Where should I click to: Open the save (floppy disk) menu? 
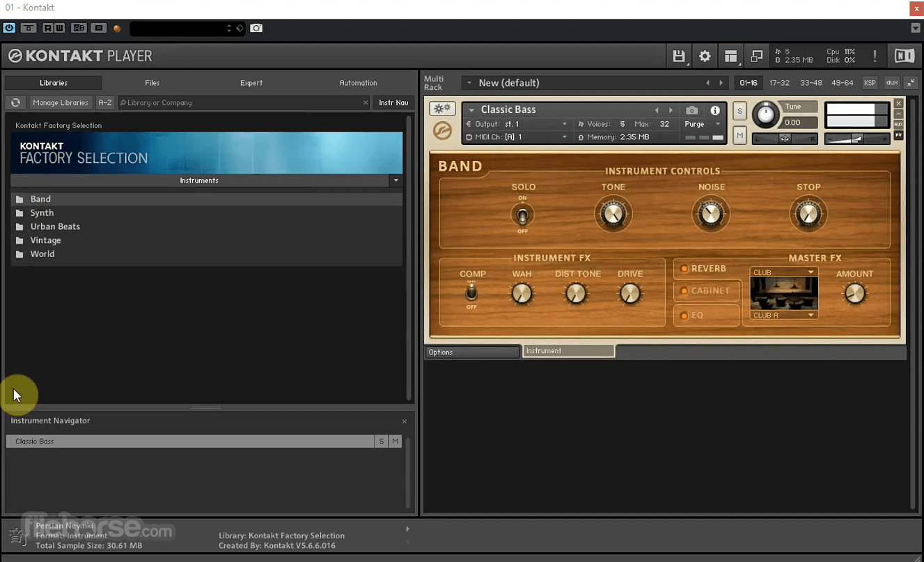tap(678, 56)
